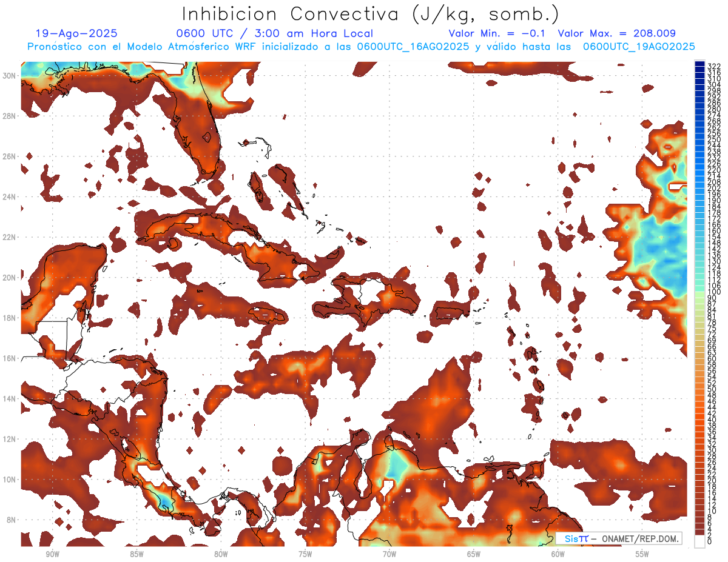Image resolution: width=728 pixels, height=562 pixels.
Task: Click the colorbar value 20
Action: [x=712, y=481]
